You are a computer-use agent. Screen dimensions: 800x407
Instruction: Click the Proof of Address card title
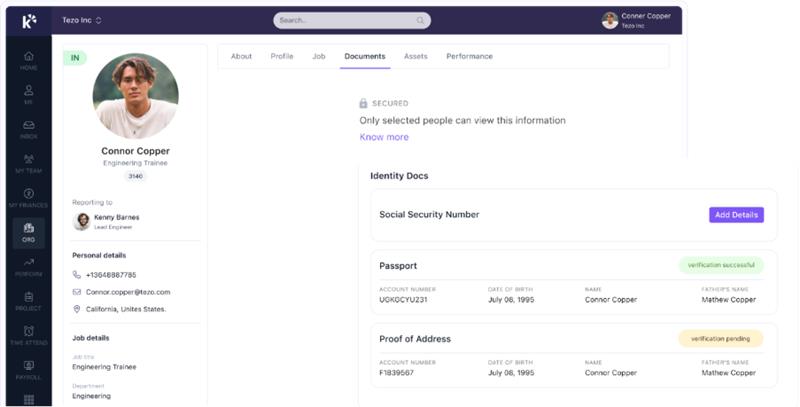415,339
